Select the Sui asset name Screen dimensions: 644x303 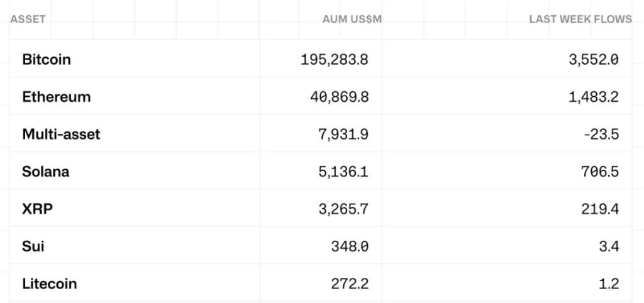click(x=33, y=246)
